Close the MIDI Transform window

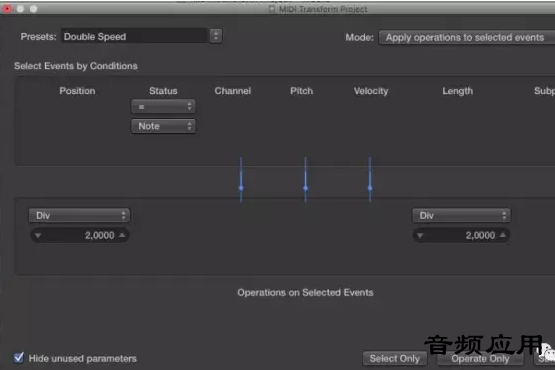(x=7, y=8)
